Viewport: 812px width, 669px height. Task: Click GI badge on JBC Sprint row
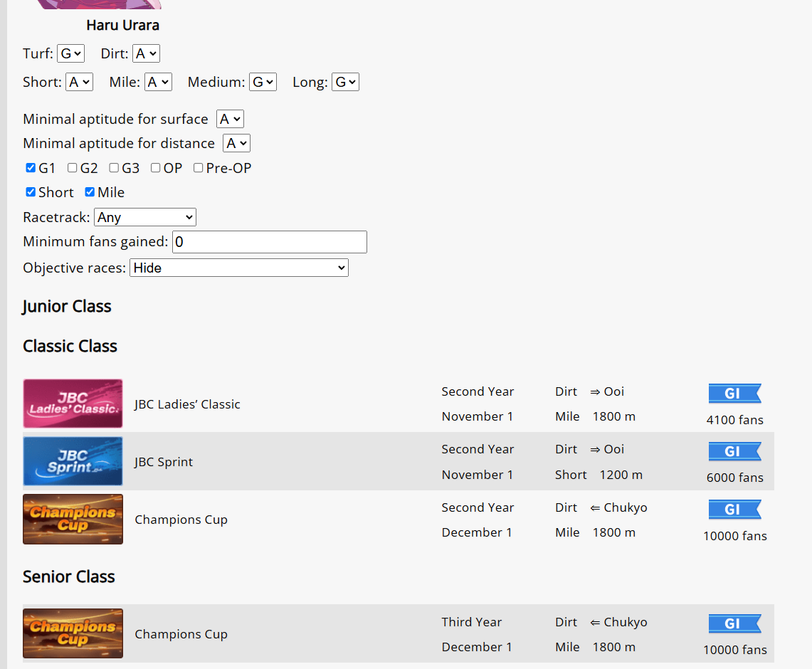tap(734, 451)
